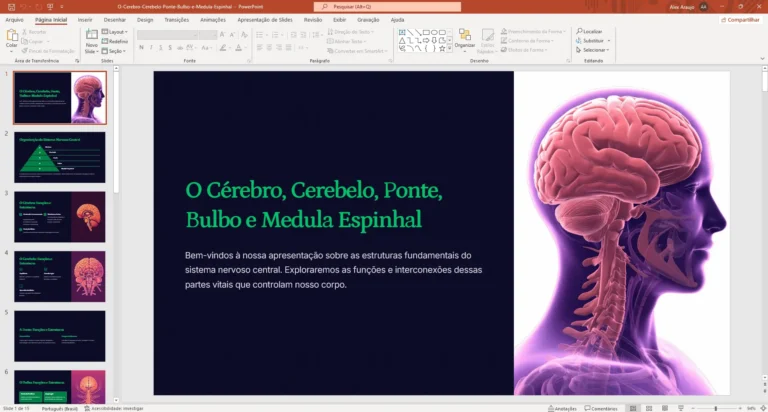The image size is (768, 412).
Task: Click Português (Brasil) language indicator
Action: [x=59, y=408]
